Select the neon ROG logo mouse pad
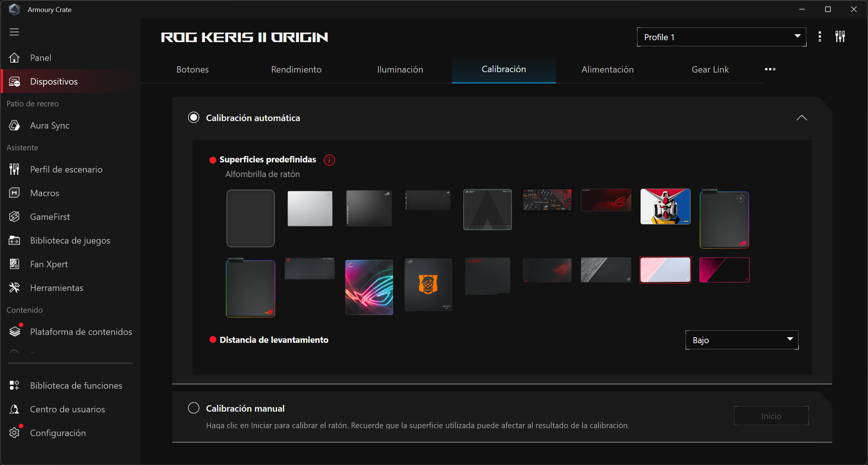 (x=369, y=287)
